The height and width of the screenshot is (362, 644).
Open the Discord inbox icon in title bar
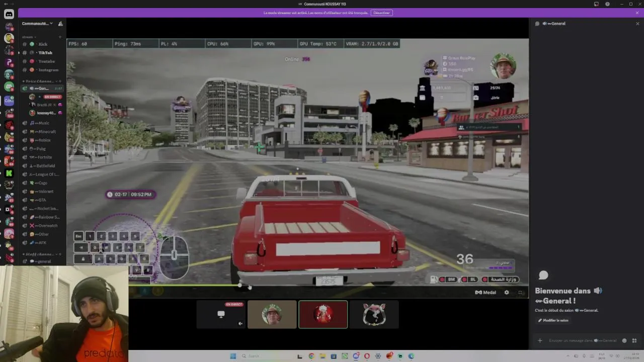(596, 4)
